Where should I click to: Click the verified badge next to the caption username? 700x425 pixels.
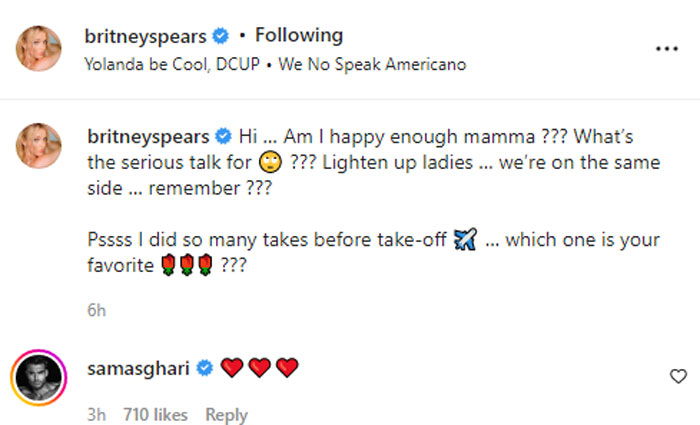coord(222,136)
